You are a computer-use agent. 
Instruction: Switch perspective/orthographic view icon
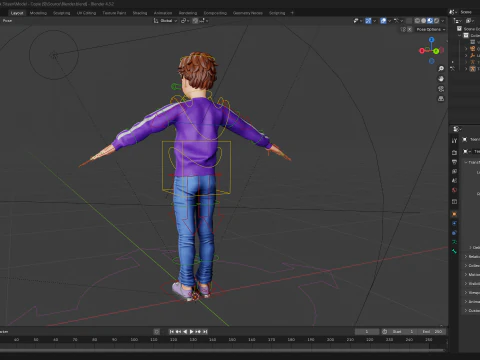pyautogui.click(x=441, y=99)
